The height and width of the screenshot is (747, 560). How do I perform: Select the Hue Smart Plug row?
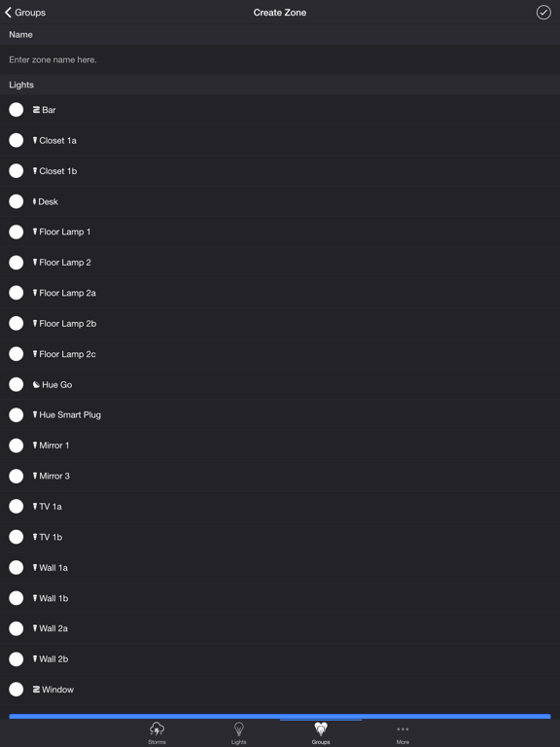tap(280, 415)
